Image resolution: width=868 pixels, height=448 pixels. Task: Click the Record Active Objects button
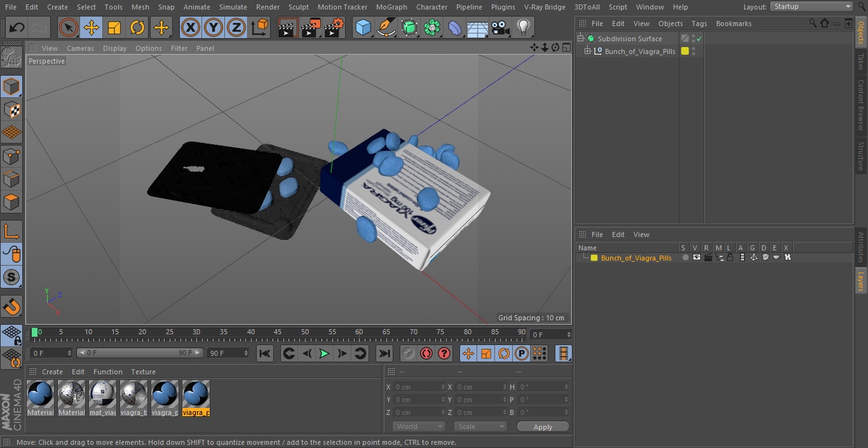coord(409,353)
